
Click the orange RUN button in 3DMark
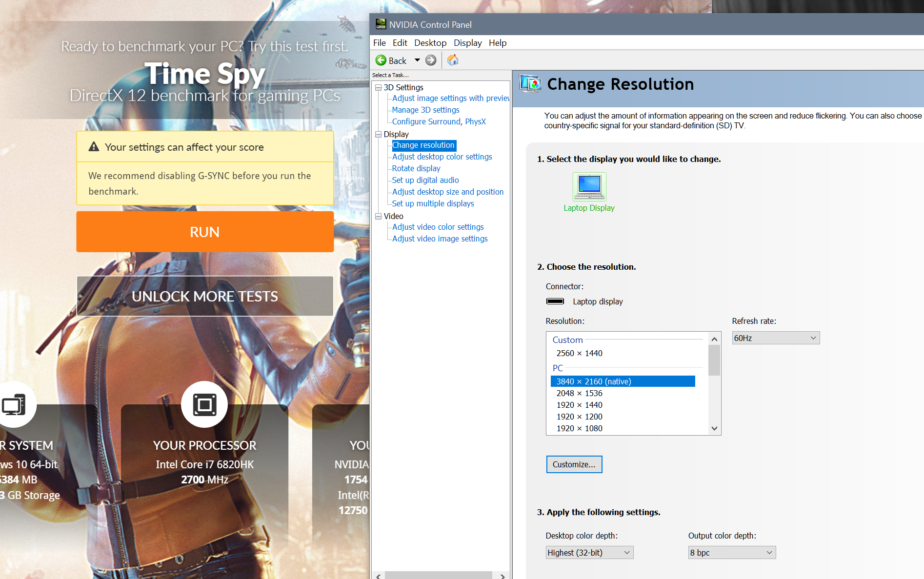[x=205, y=232]
